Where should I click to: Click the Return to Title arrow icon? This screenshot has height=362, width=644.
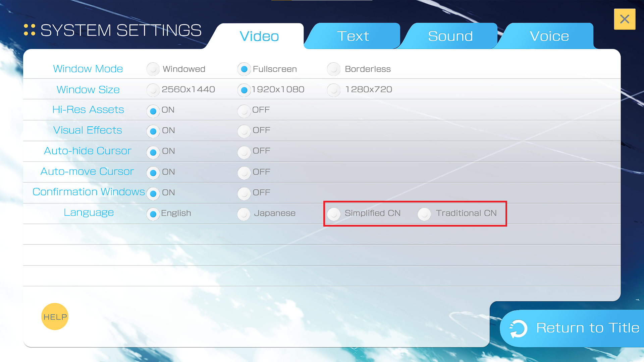518,328
